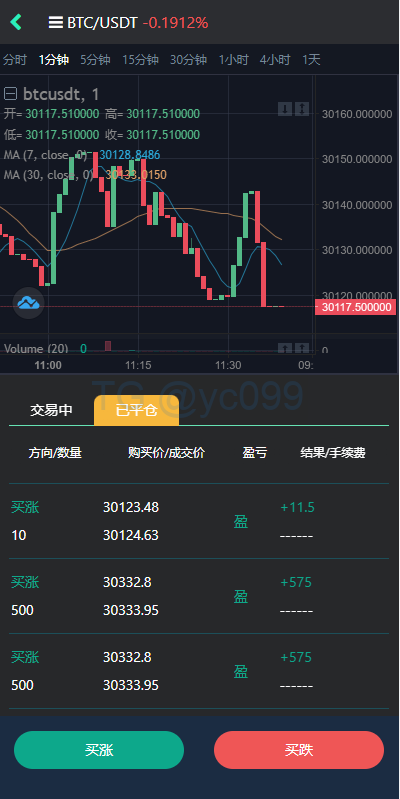Maximize main chart pane double-arrow icon
This screenshot has width=400, height=799.
pos(302,109)
